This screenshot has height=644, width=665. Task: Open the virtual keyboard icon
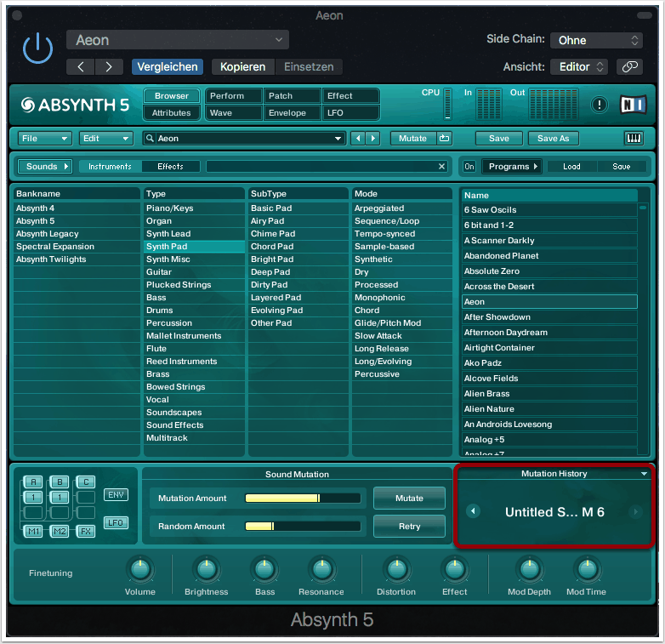[x=634, y=139]
